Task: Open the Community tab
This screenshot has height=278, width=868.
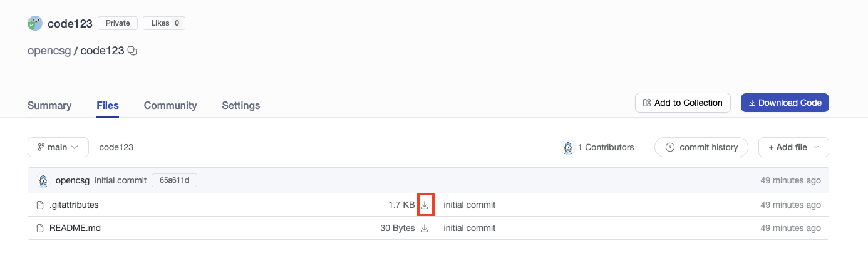Action: click(170, 106)
